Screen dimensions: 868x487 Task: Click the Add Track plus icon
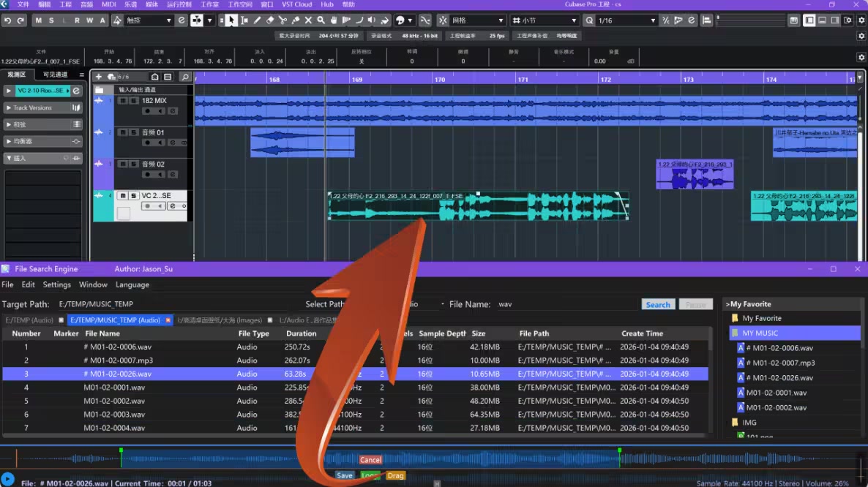tap(99, 77)
